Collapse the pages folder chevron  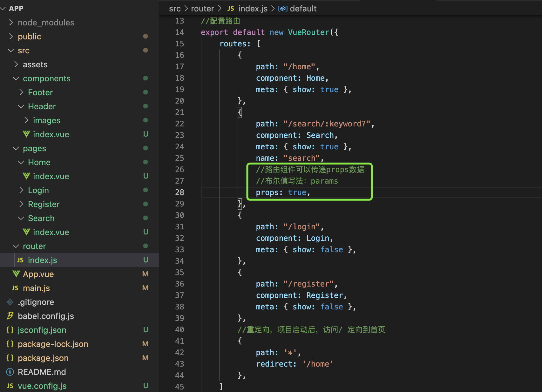[x=16, y=148]
